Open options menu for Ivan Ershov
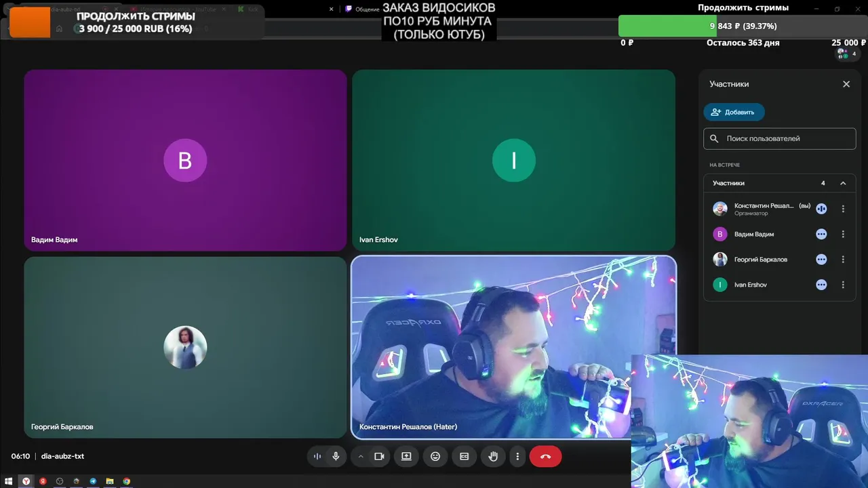 click(843, 285)
